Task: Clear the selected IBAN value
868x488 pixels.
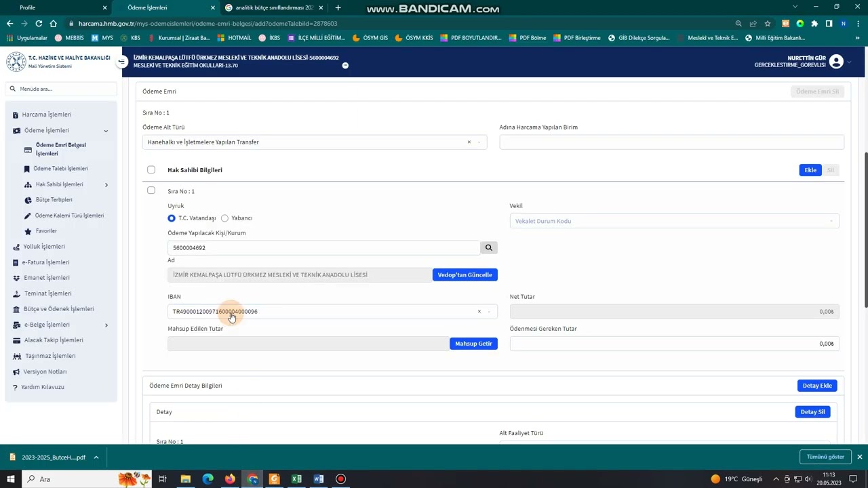Action: coord(479,312)
